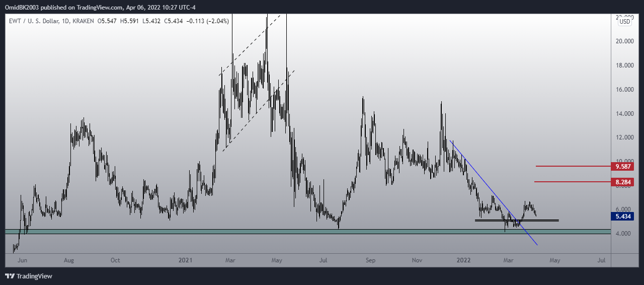644x285 pixels.
Task: Click the 18.000 price axis label
Action: [x=625, y=65]
